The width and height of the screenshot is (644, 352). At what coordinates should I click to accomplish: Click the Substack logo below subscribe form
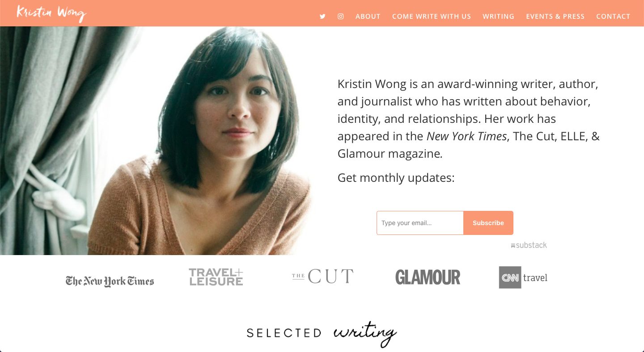tap(529, 245)
